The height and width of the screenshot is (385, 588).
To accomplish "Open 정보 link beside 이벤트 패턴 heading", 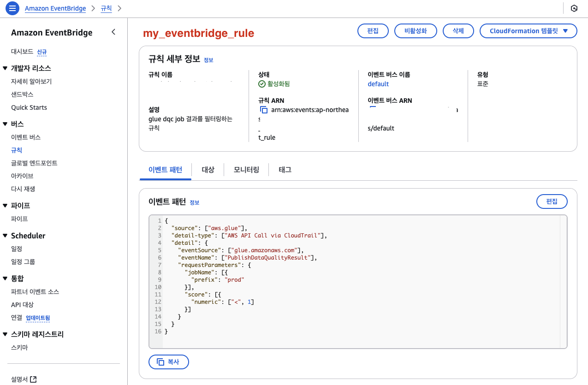I will [x=195, y=202].
